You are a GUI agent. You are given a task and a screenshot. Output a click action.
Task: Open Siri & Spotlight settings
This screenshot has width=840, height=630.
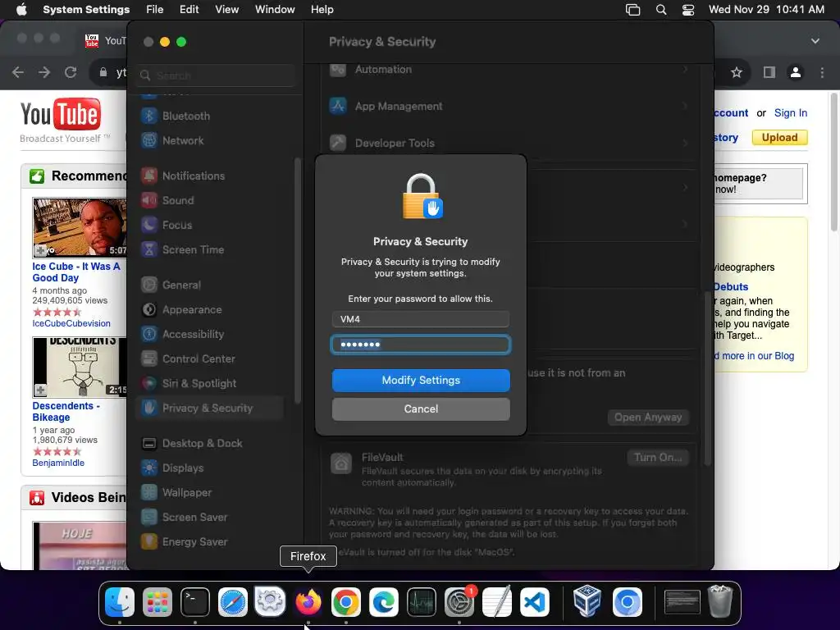[209, 384]
